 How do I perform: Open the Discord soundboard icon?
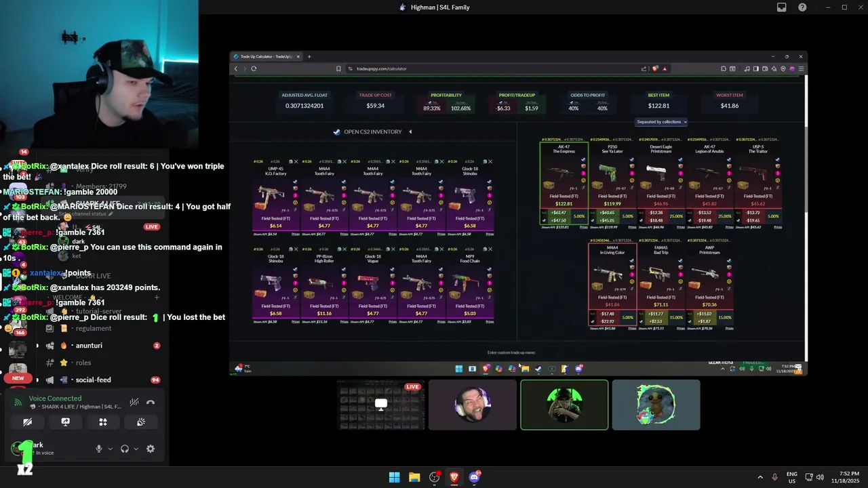[141, 422]
